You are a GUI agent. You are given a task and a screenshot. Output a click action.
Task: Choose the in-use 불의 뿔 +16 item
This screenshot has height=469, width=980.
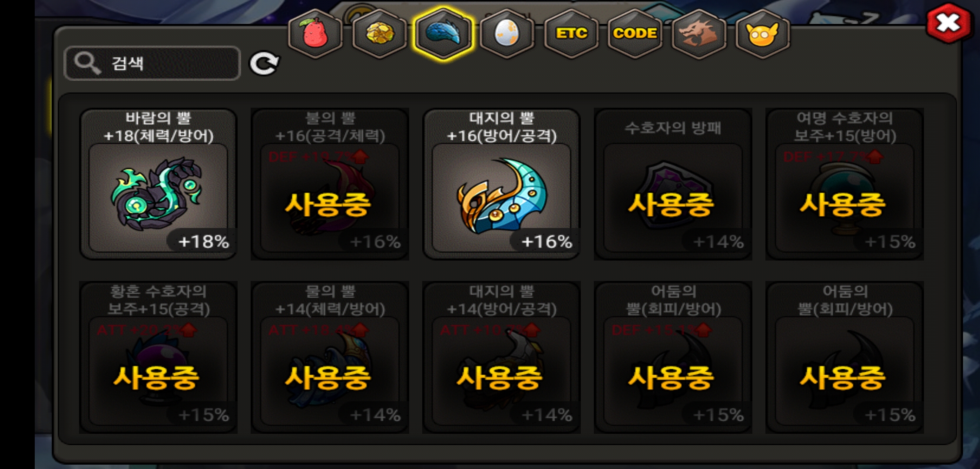tap(330, 184)
